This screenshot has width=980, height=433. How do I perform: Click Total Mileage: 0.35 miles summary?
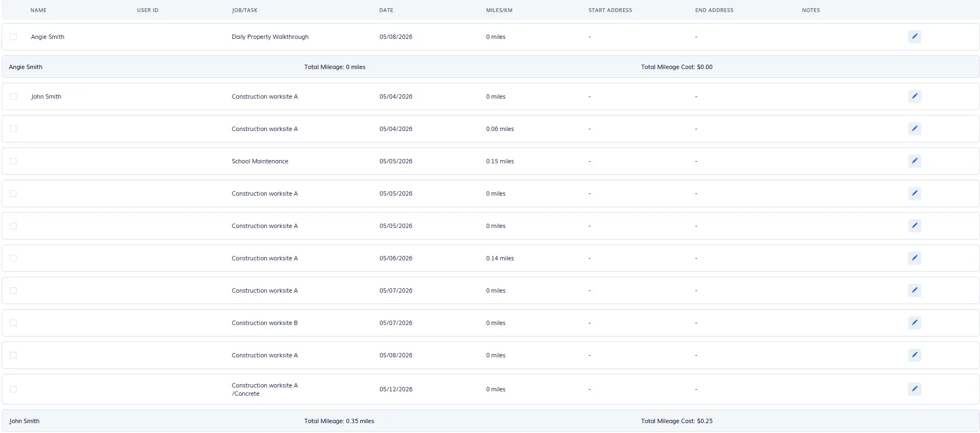(339, 421)
